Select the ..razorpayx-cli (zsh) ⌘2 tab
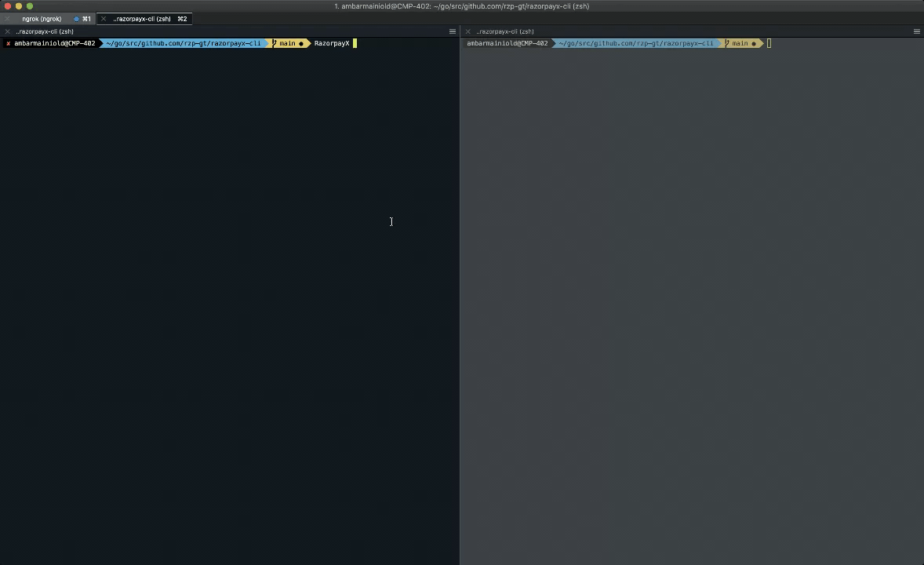The image size is (924, 565). (x=145, y=19)
